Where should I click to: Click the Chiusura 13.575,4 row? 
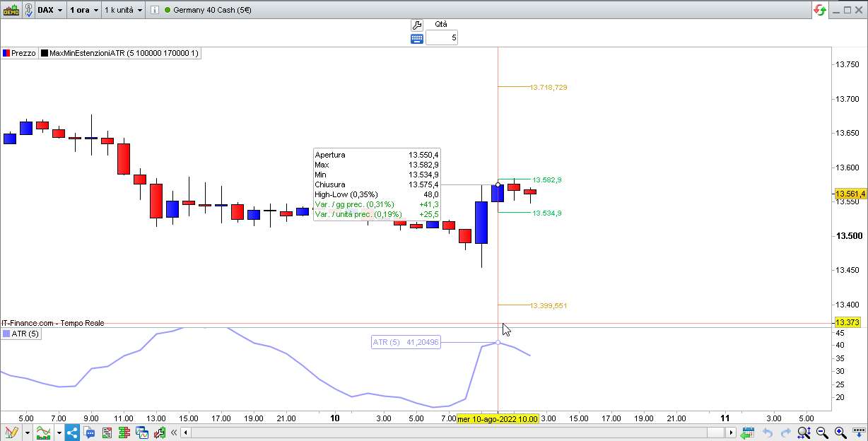[377, 184]
